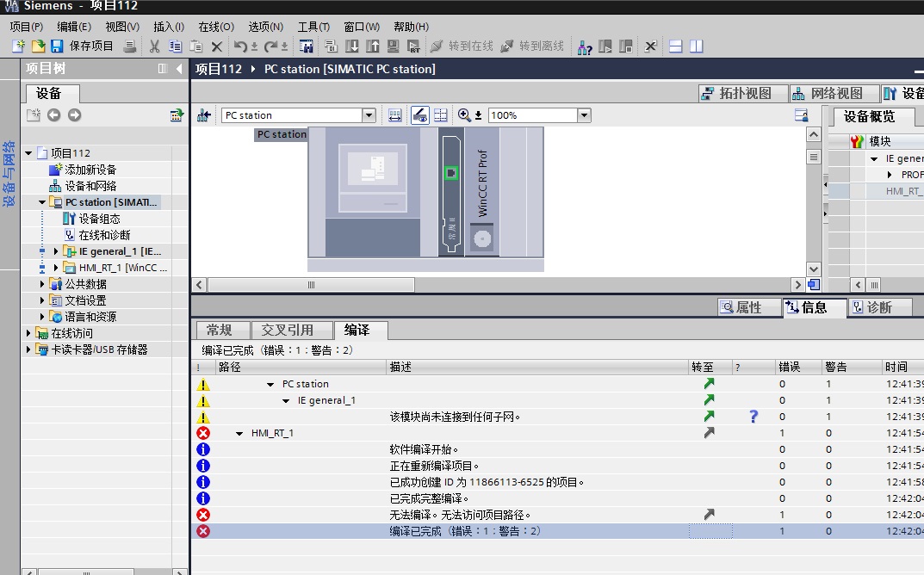This screenshot has width=924, height=575.
Task: Click the Undo arrow icon
Action: 240,46
